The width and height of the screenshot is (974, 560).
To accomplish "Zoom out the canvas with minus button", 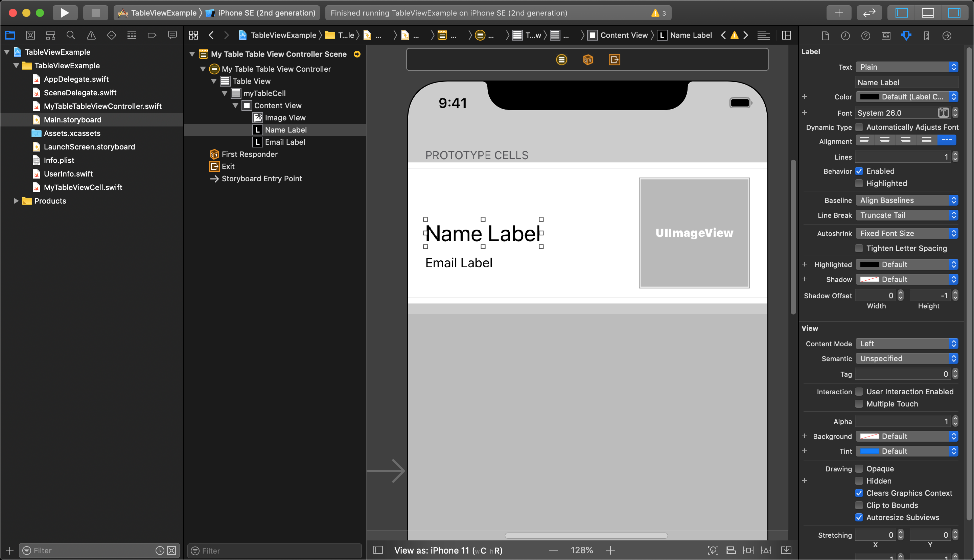I will (553, 551).
